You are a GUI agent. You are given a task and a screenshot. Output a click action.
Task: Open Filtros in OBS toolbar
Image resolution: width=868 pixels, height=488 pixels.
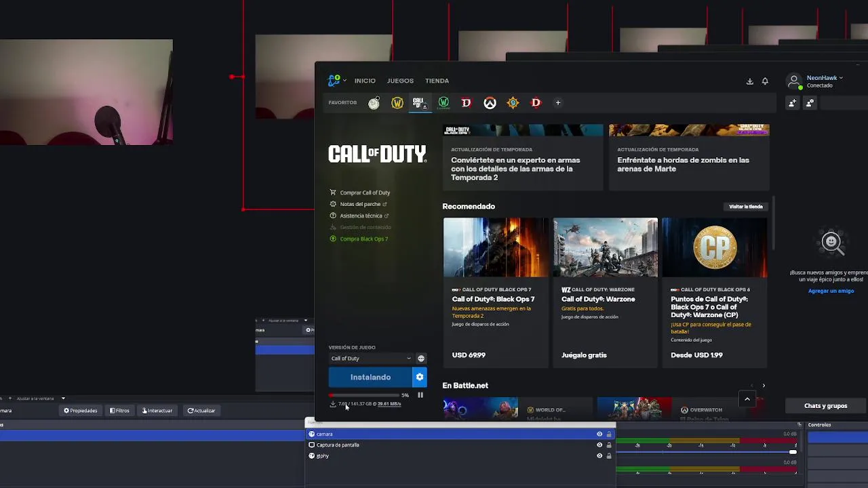119,411
